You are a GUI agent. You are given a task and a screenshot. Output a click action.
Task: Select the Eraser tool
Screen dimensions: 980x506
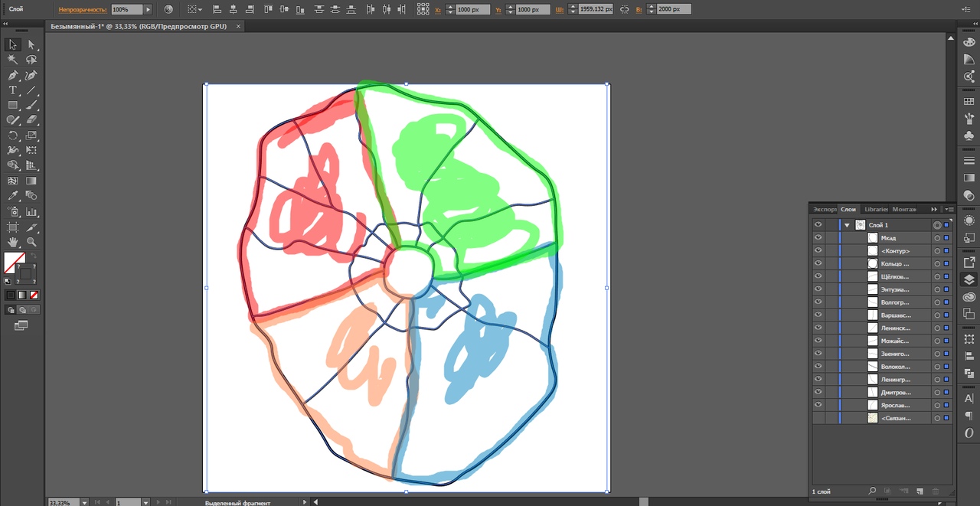(x=31, y=120)
